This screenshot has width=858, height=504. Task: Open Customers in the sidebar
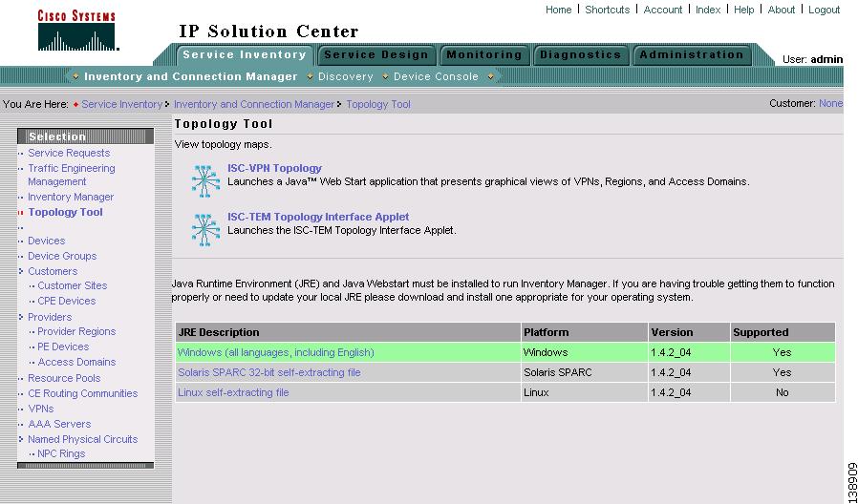pyautogui.click(x=53, y=271)
